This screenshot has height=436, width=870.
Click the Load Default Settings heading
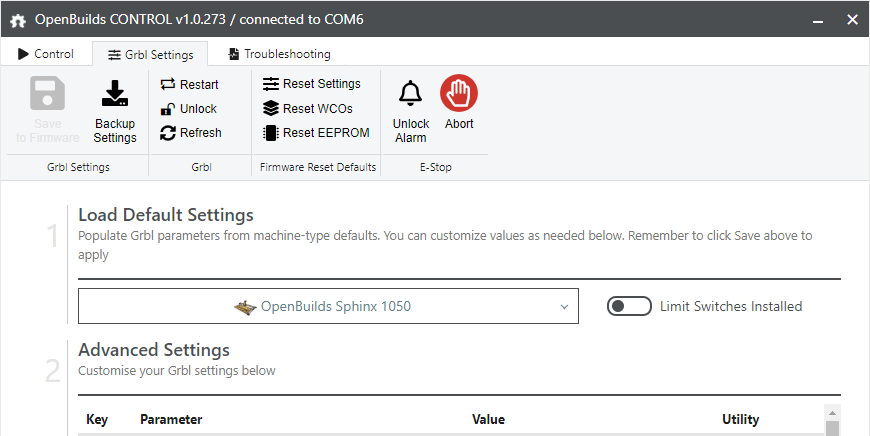click(x=166, y=215)
